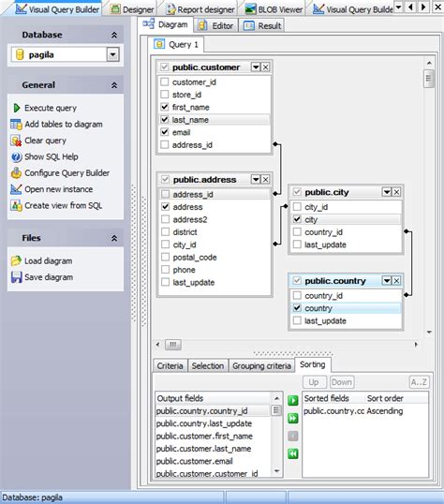Screen dimensions: 444x504
Task: Click the Execute query play icon
Action: tap(17, 108)
